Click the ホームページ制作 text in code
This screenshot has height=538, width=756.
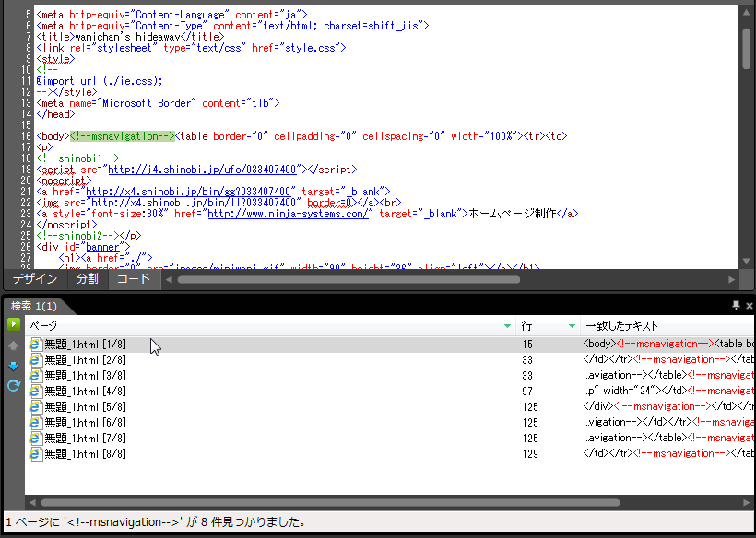coord(513,214)
